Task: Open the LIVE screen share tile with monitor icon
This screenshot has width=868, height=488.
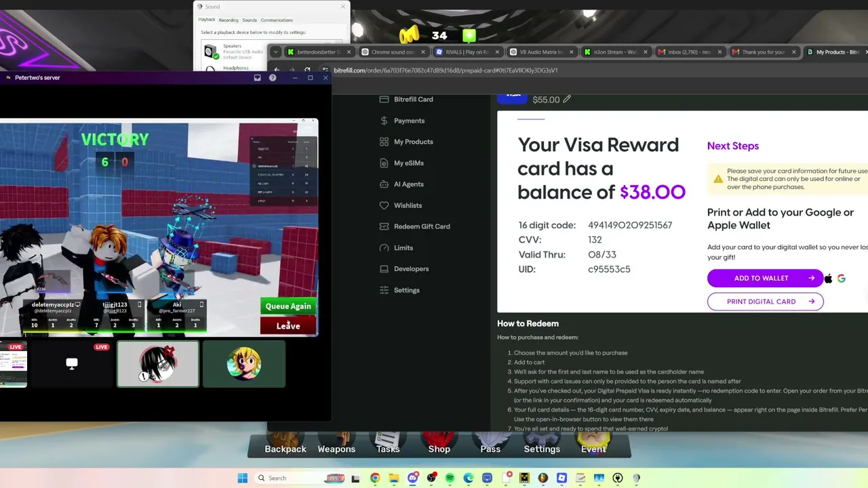Action: tap(72, 364)
